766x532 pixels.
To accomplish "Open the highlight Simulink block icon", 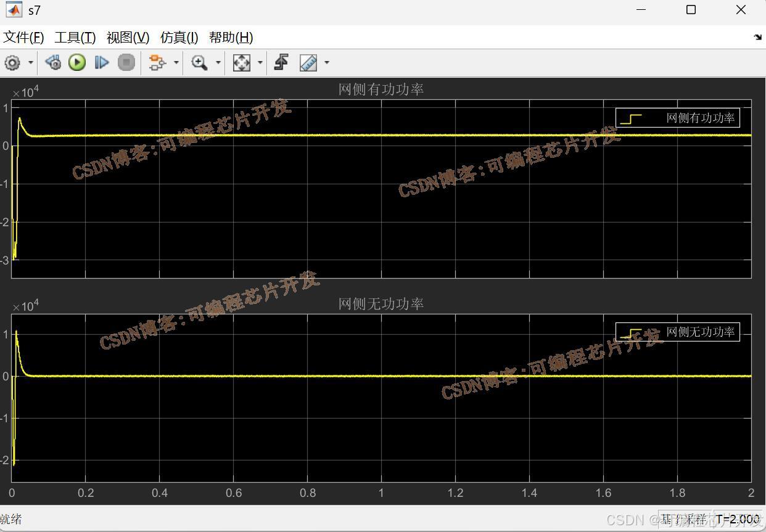I will point(157,62).
